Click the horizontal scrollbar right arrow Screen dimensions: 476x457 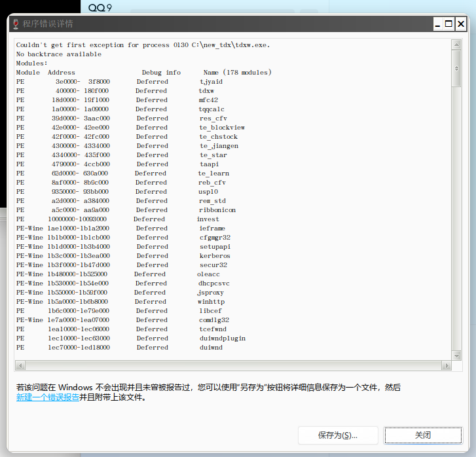(447, 365)
